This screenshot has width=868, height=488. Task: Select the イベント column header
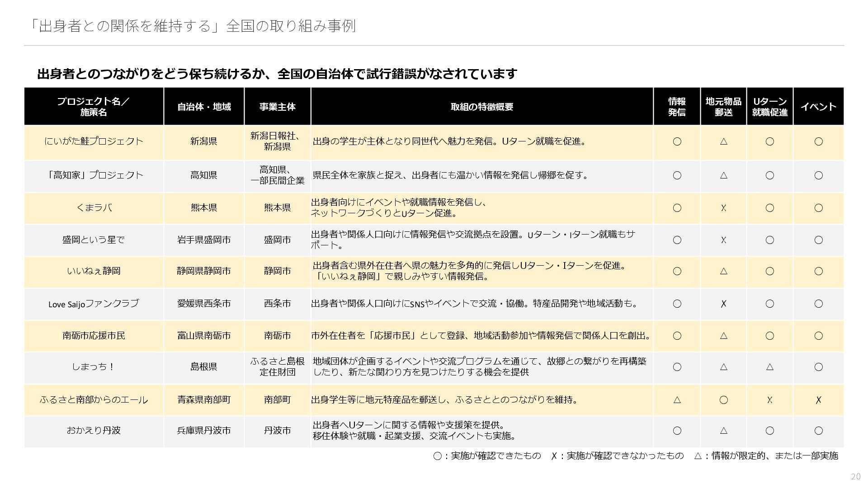click(x=818, y=107)
